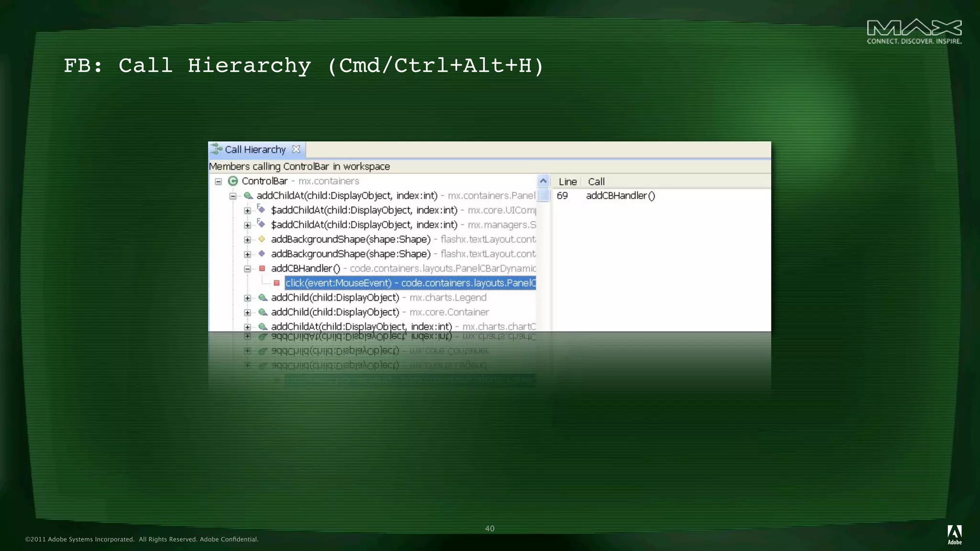The image size is (980, 551).
Task: Expand second addBackgroundShape node
Action: pos(247,254)
